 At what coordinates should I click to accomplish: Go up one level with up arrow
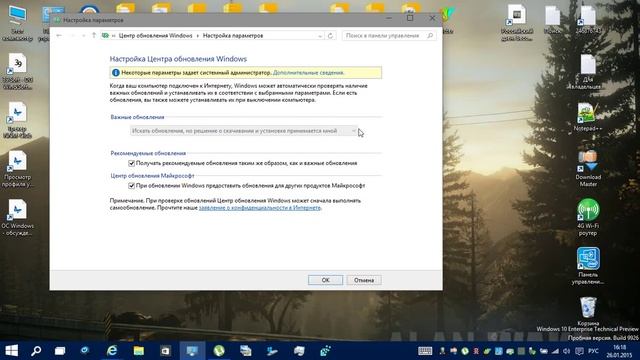(94, 36)
